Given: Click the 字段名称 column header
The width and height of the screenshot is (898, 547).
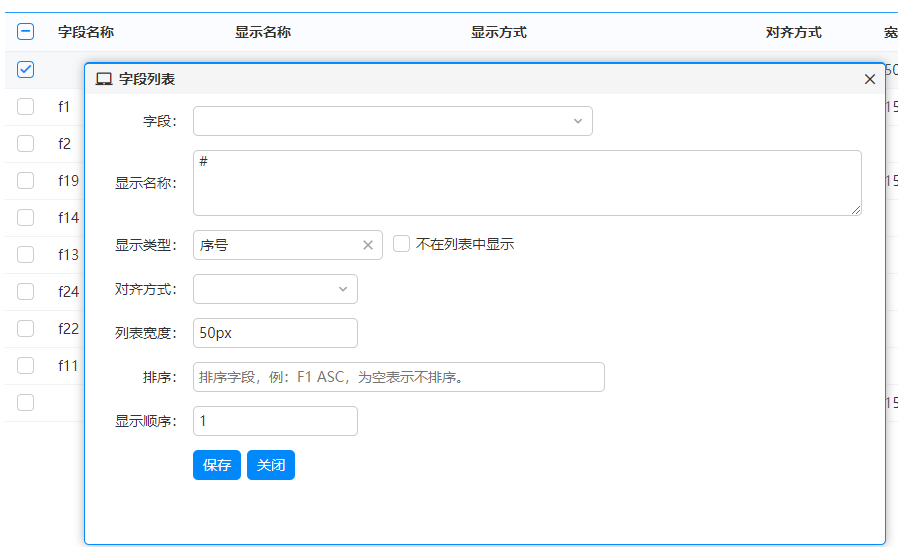Looking at the screenshot, I should [86, 32].
